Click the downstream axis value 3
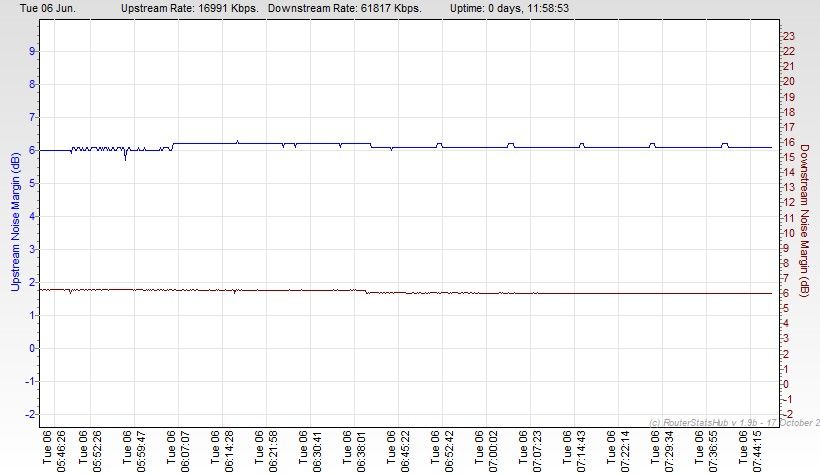This screenshot has height=475, width=820. (x=786, y=338)
